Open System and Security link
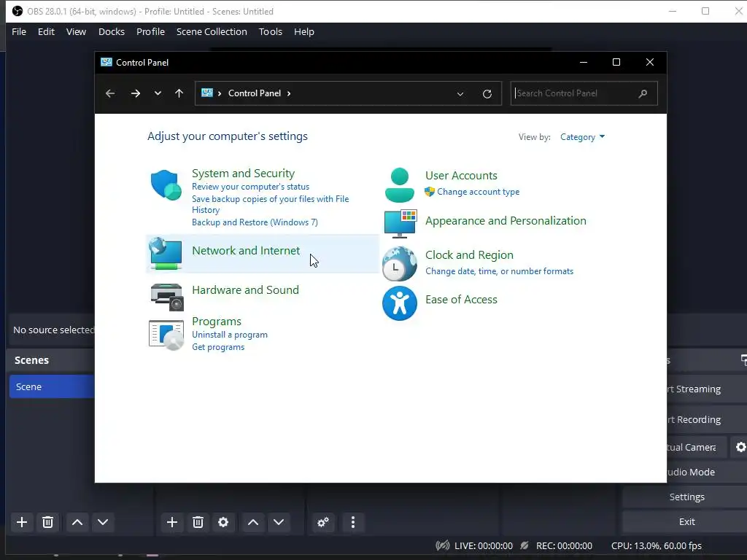Image resolution: width=747 pixels, height=560 pixels. tap(243, 174)
